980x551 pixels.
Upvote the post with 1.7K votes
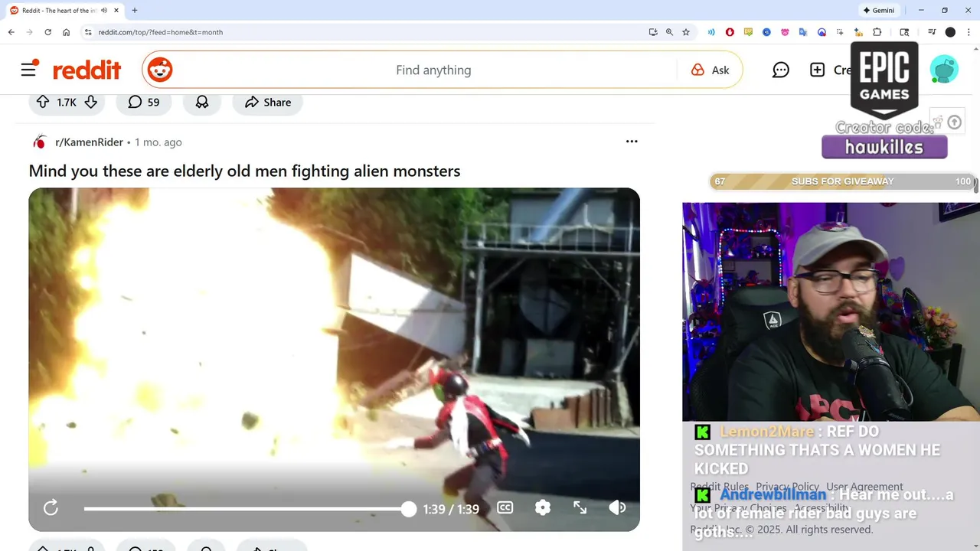(43, 102)
